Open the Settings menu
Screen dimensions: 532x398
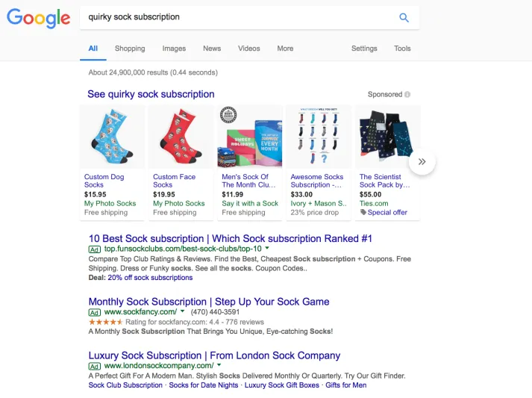pos(364,49)
